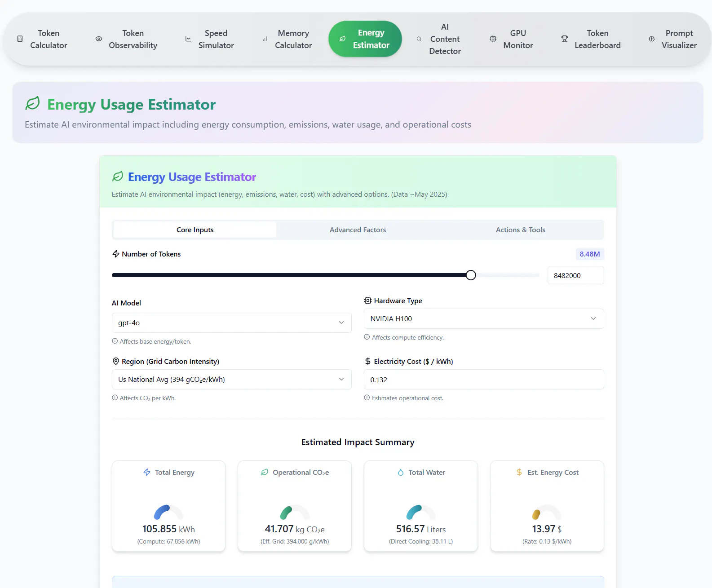
Task: Expand the Hardware Type dropdown NVIDIA H100
Action: click(484, 318)
